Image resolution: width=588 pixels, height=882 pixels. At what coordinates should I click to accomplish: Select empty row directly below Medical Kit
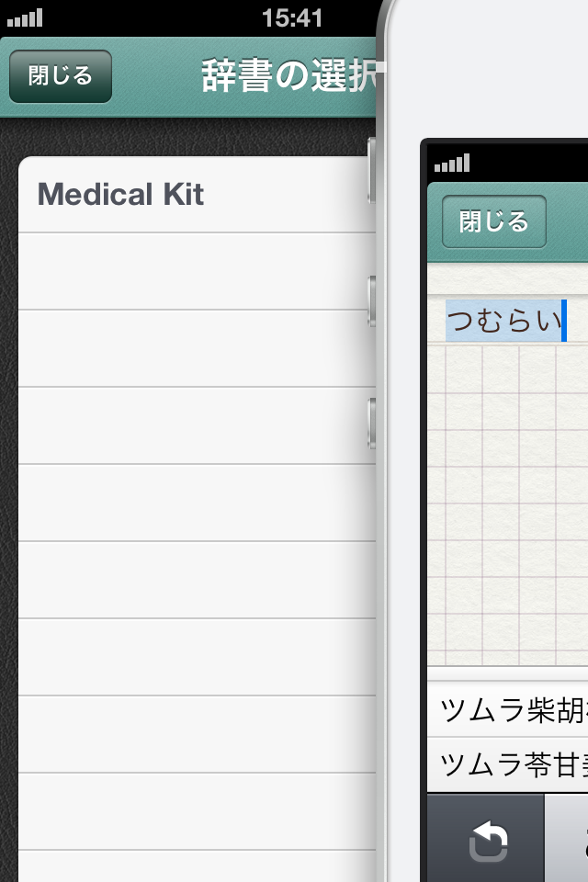(x=197, y=271)
